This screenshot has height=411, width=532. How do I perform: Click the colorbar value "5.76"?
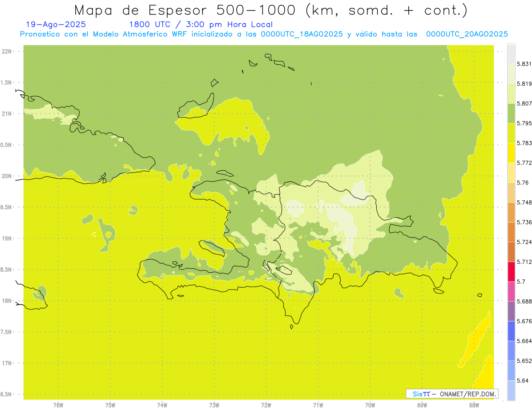523,183
